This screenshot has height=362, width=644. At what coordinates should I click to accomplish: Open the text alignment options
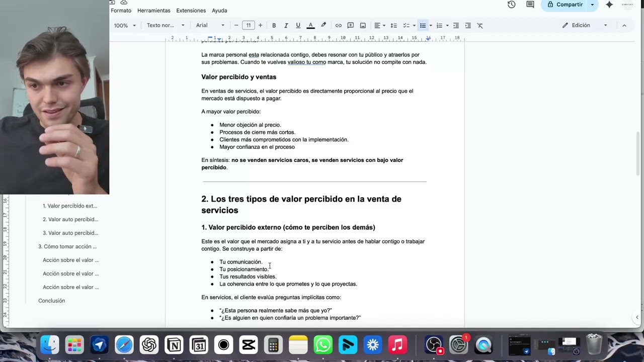[379, 26]
